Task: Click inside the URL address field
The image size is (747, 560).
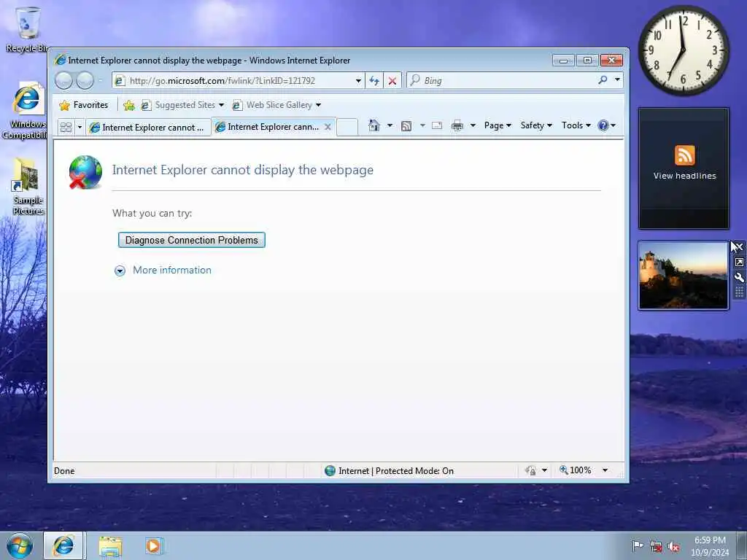Action: 239,81
